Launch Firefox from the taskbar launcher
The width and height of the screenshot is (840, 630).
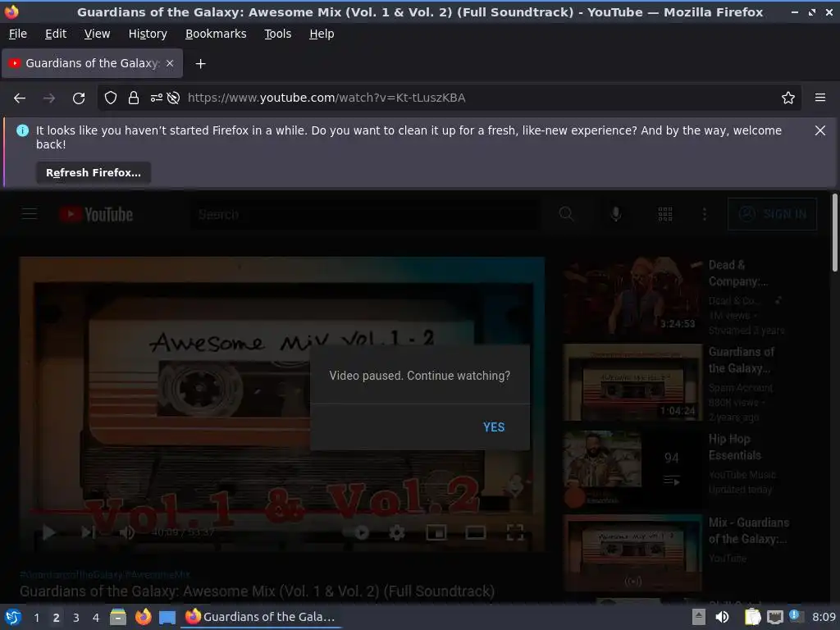(143, 617)
